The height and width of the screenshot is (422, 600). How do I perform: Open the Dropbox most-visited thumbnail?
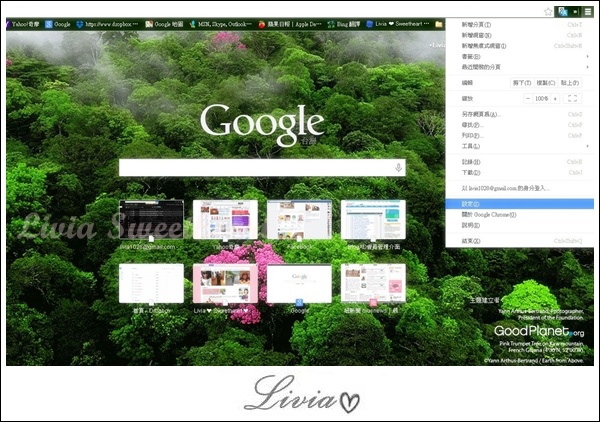151,283
